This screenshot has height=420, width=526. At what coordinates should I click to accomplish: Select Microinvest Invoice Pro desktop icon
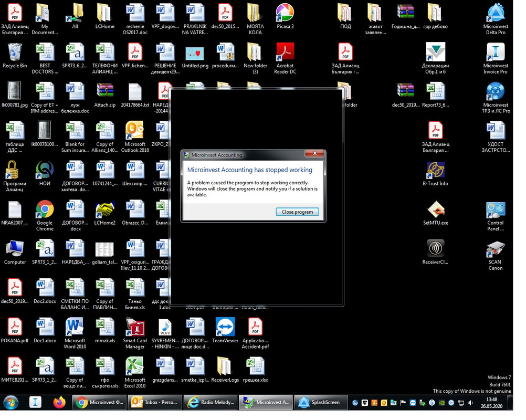click(496, 58)
